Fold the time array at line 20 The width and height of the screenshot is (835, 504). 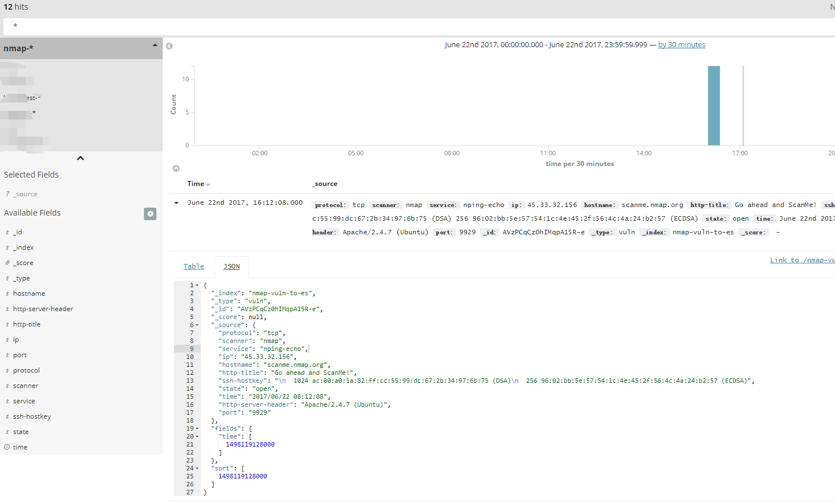(x=197, y=436)
